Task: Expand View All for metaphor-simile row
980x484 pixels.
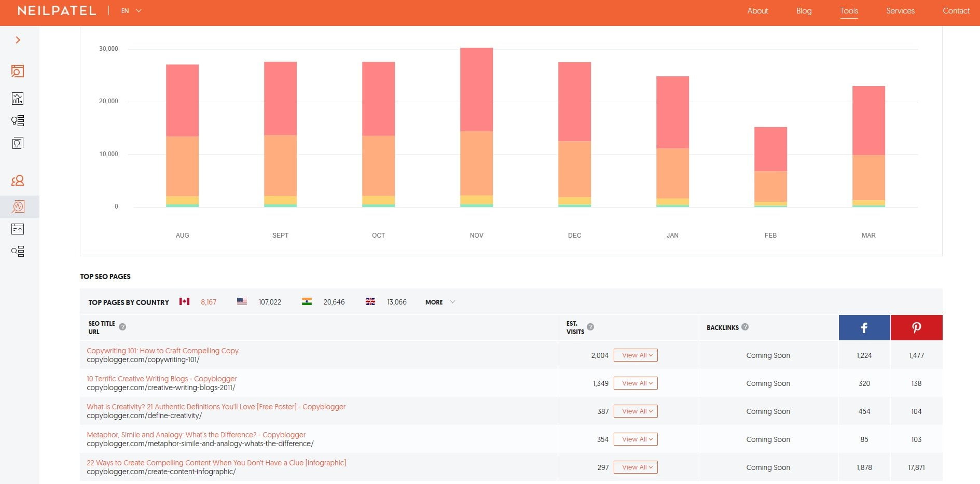Action: click(x=636, y=439)
